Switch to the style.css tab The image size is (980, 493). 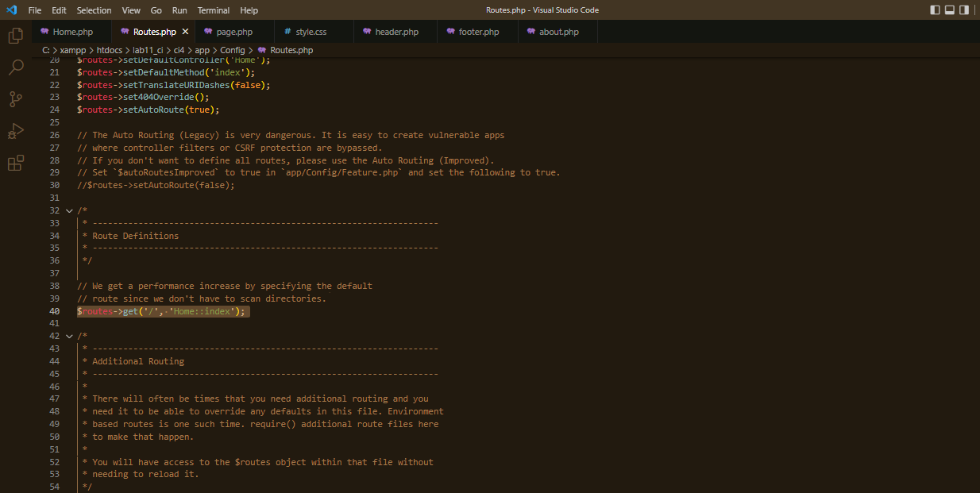(x=313, y=31)
